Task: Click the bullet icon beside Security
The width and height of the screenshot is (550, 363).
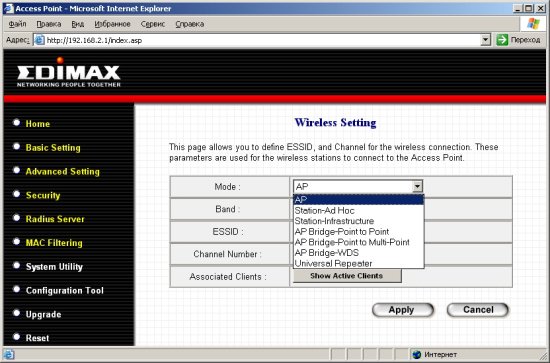Action: [x=16, y=194]
